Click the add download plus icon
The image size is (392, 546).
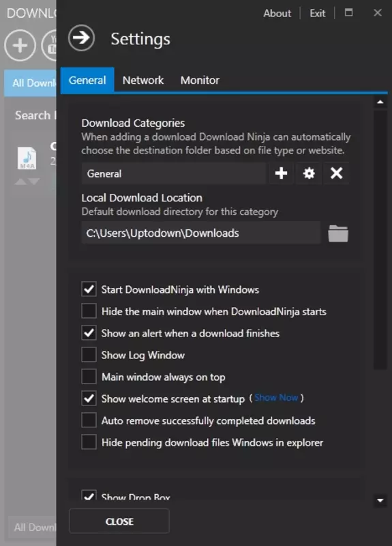[x=20, y=45]
